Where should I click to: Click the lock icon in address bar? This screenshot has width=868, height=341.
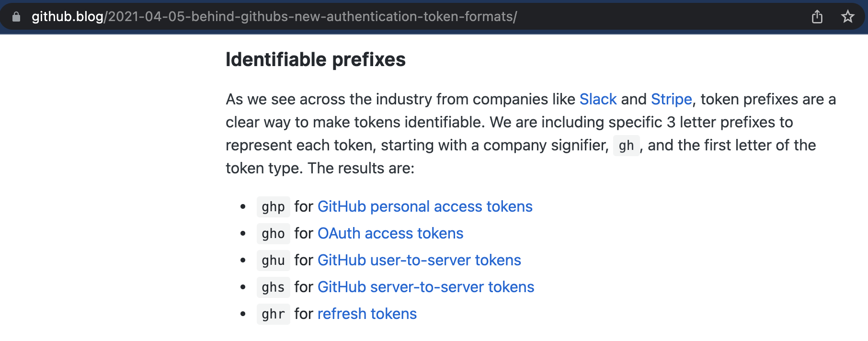16,17
